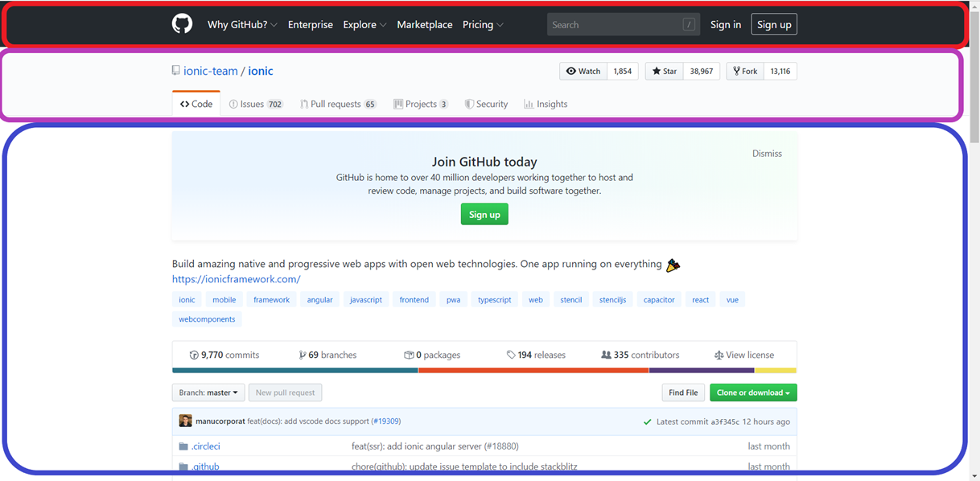Open the Projects tab
980x481 pixels.
pos(421,104)
